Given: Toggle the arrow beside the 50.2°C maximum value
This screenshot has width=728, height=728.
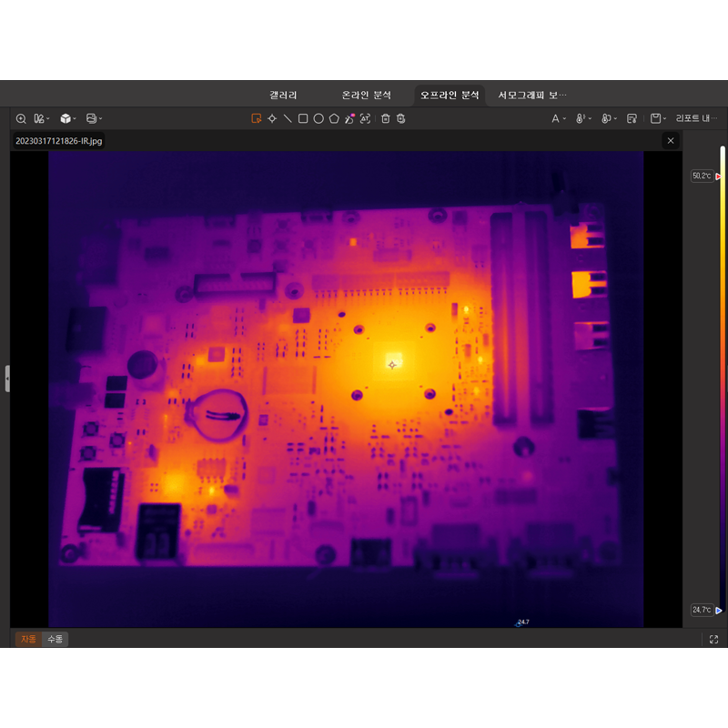Looking at the screenshot, I should pos(720,176).
